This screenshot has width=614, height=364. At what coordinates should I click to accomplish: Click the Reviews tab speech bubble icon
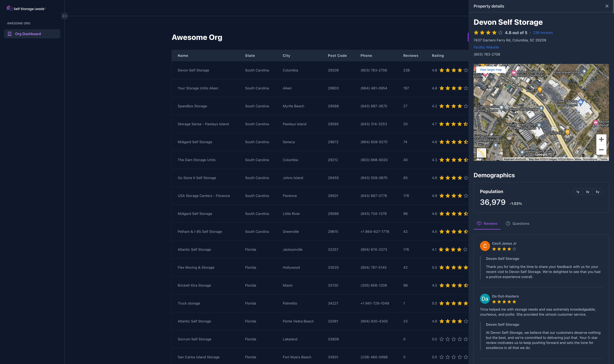(479, 223)
